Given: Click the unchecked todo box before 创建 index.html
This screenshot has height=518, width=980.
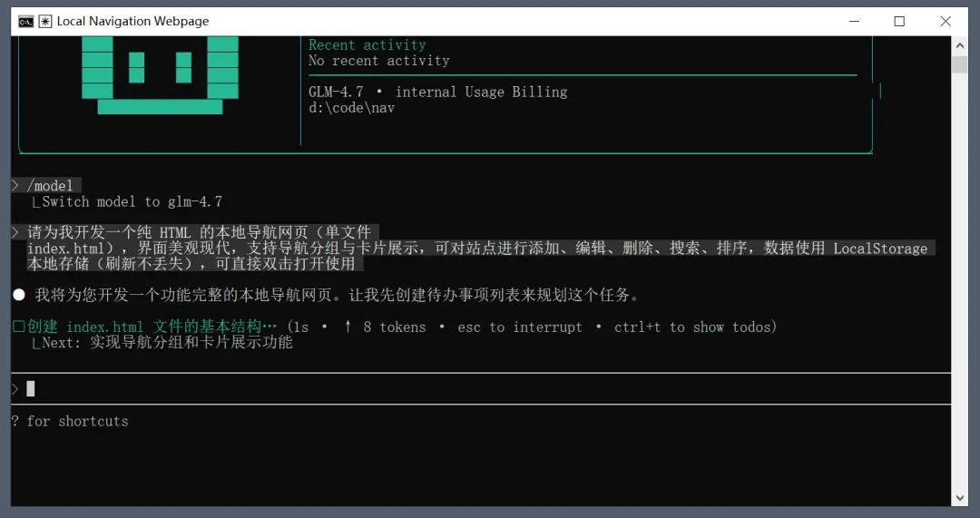Looking at the screenshot, I should pos(19,327).
